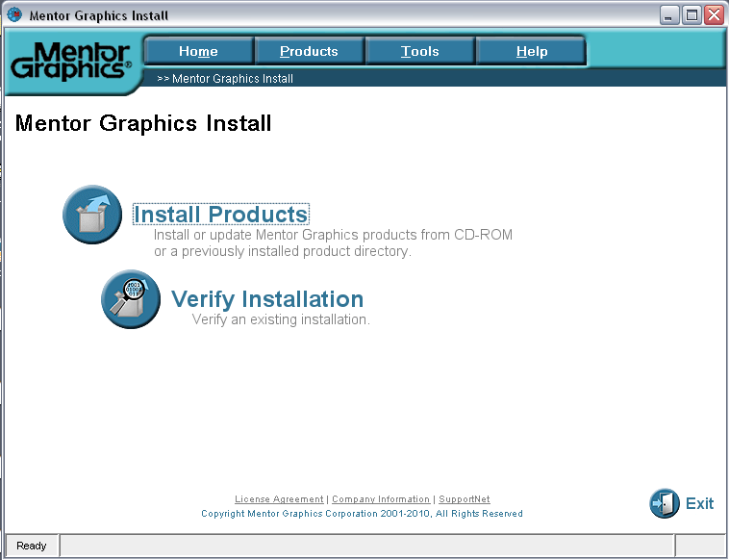Click the title bar application icon

click(14, 14)
